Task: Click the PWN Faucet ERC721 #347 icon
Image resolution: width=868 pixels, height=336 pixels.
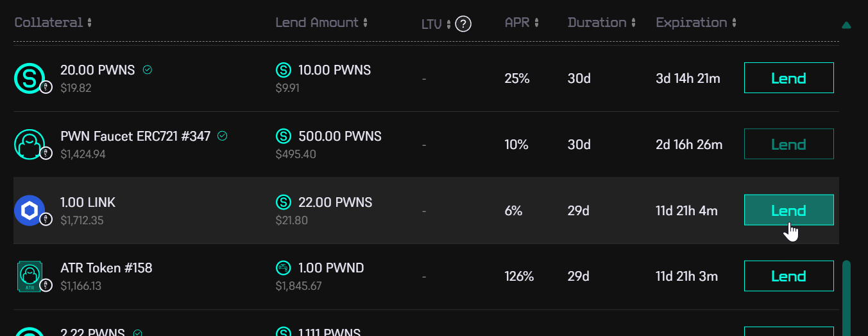Action: click(x=30, y=144)
